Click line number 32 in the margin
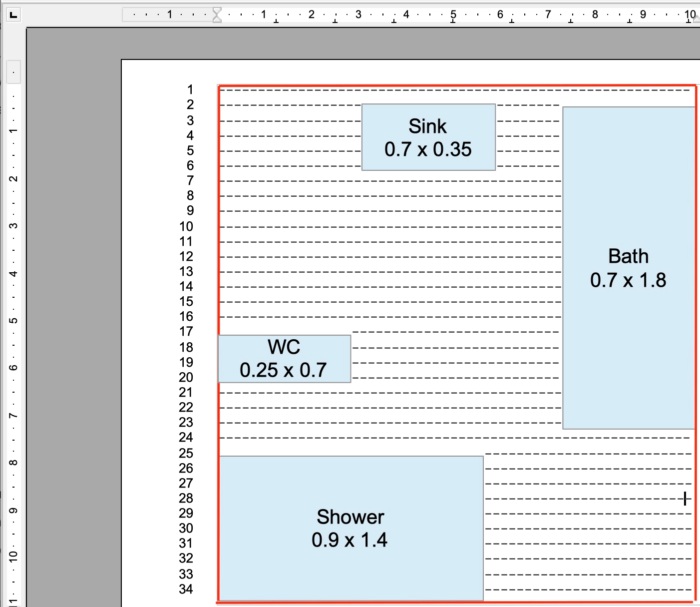Screen dimensions: 700x607 (x=186, y=558)
